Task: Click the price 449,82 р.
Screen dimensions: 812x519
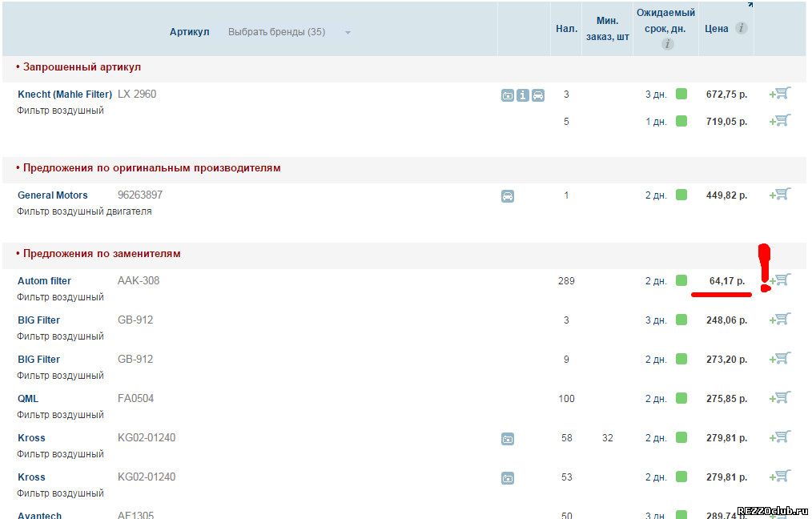Action: coord(726,195)
